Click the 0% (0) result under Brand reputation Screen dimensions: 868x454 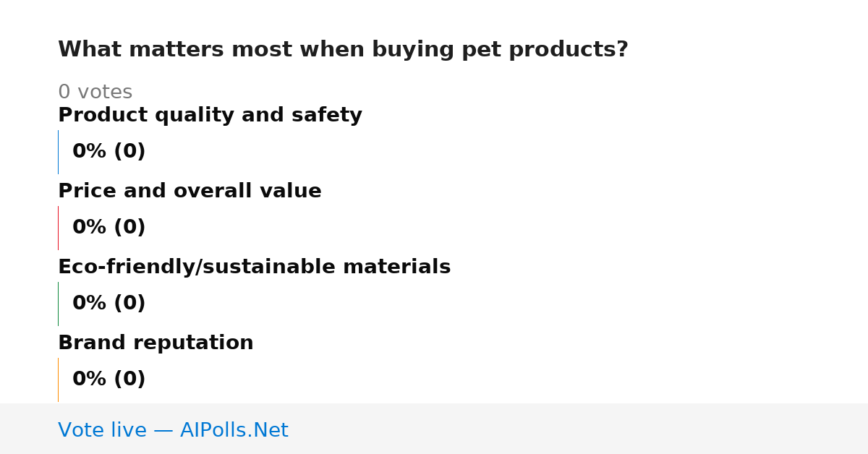click(x=109, y=380)
